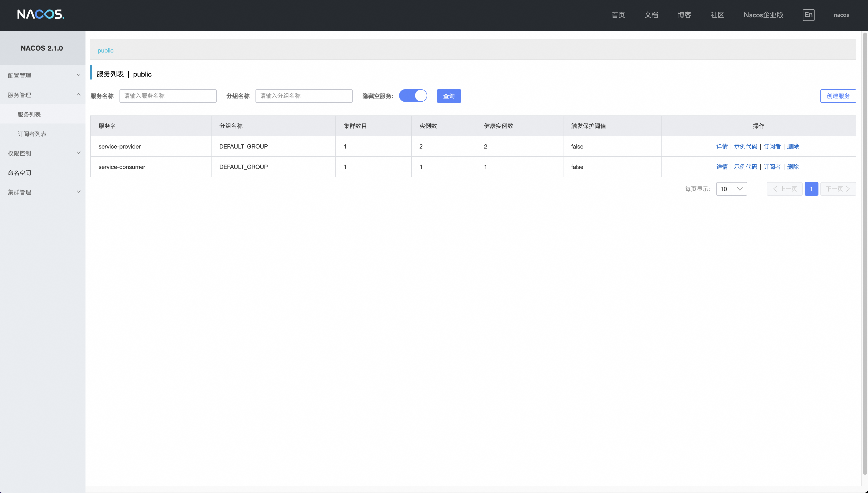Screen dimensions: 868x493
Task: Switch language with the En icon
Action: [808, 15]
